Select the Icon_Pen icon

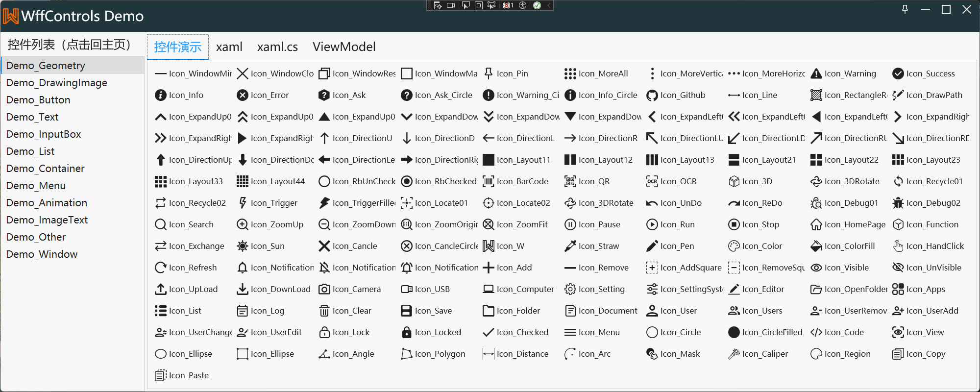[x=652, y=246]
